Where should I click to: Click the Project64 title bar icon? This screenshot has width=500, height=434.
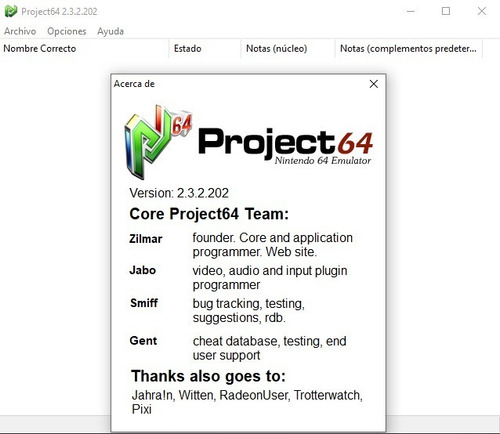pyautogui.click(x=11, y=11)
